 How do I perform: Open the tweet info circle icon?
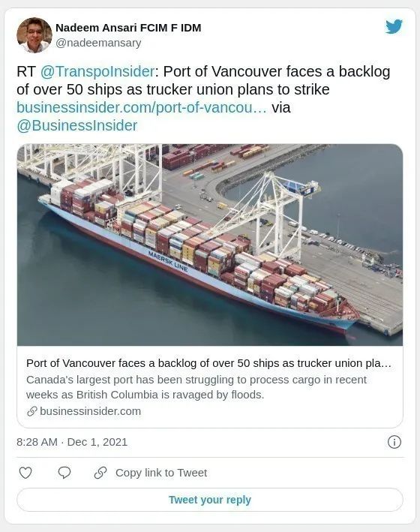click(x=394, y=442)
